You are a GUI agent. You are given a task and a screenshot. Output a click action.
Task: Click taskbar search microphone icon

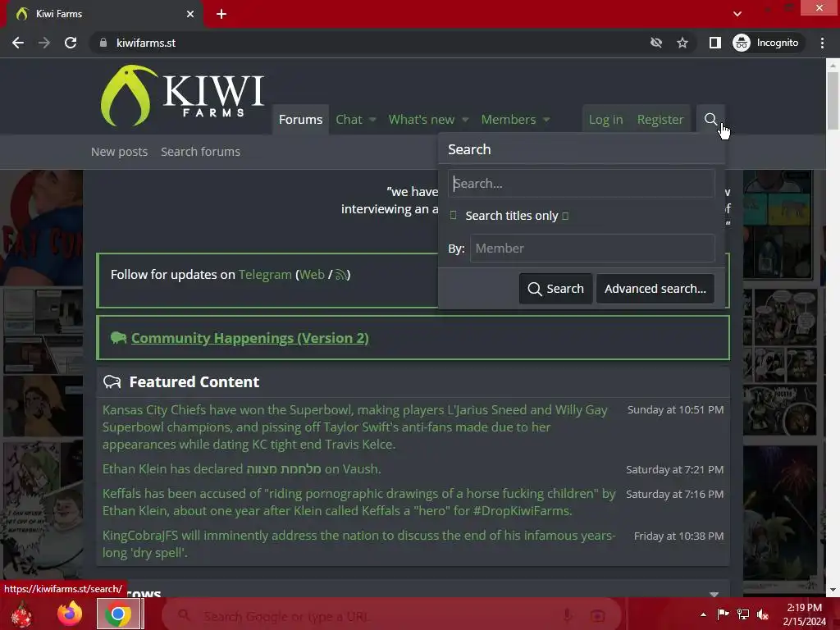coord(567,615)
